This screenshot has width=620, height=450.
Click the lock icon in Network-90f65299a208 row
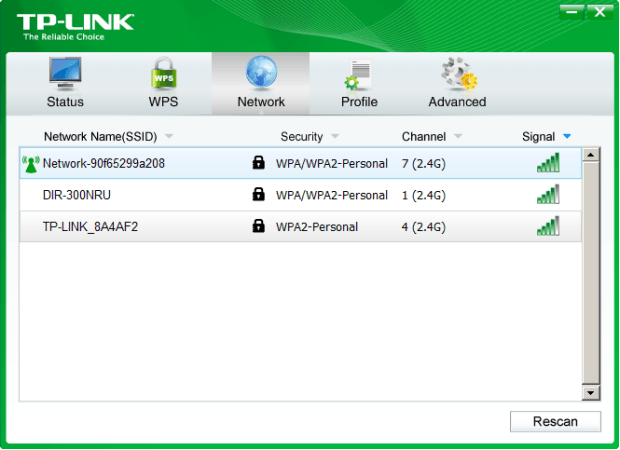click(259, 162)
